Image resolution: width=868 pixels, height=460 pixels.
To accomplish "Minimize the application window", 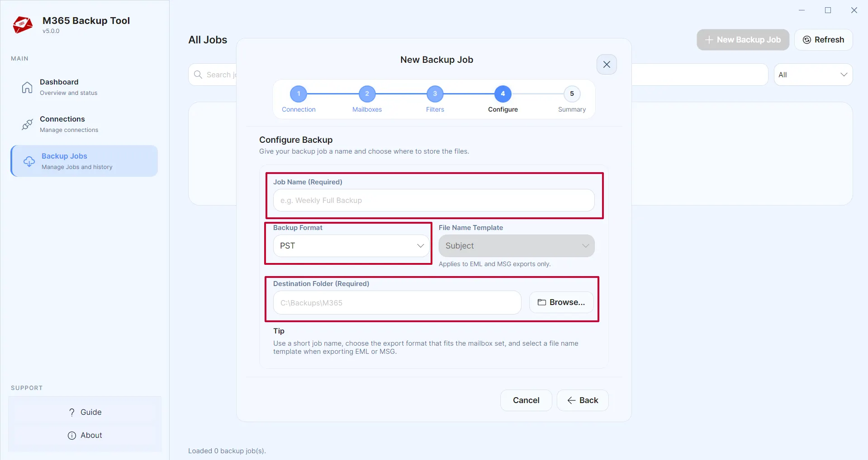I will [x=802, y=10].
